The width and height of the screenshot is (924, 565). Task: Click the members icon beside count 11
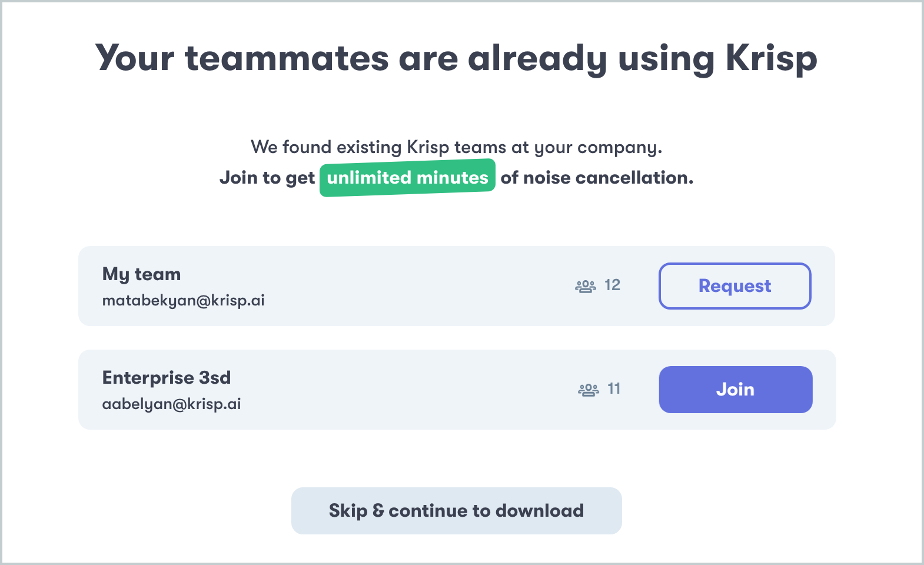(588, 390)
